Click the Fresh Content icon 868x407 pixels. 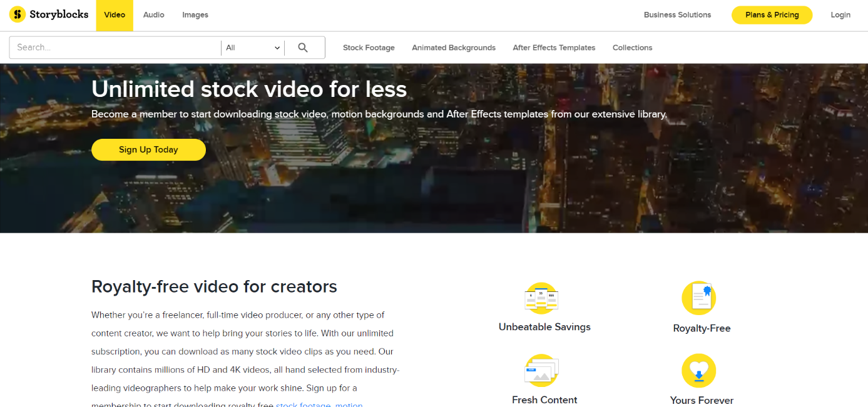[541, 371]
